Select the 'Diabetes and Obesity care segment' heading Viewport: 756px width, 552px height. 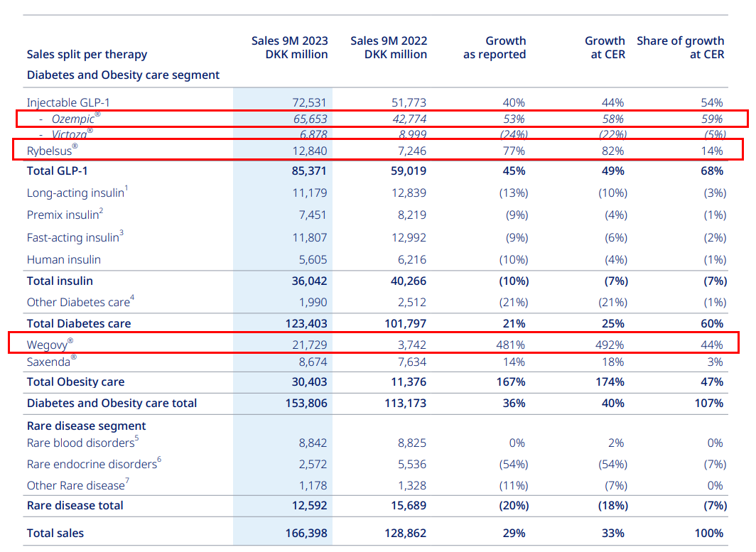(x=123, y=75)
